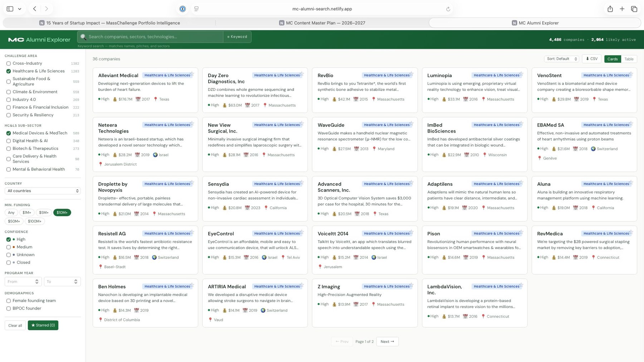Screen dimensions: 644x362
Task: Check the Industry 4.0 filter
Action: click(9, 100)
